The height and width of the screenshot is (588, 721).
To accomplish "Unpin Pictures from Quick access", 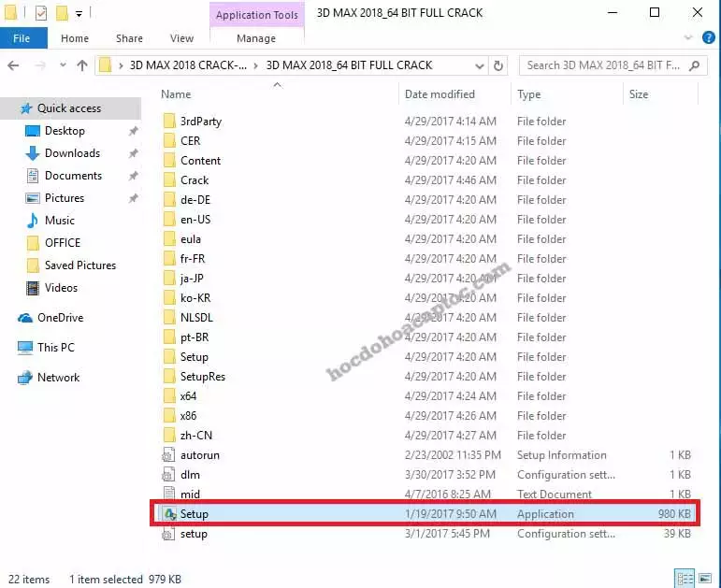I will pos(134,198).
